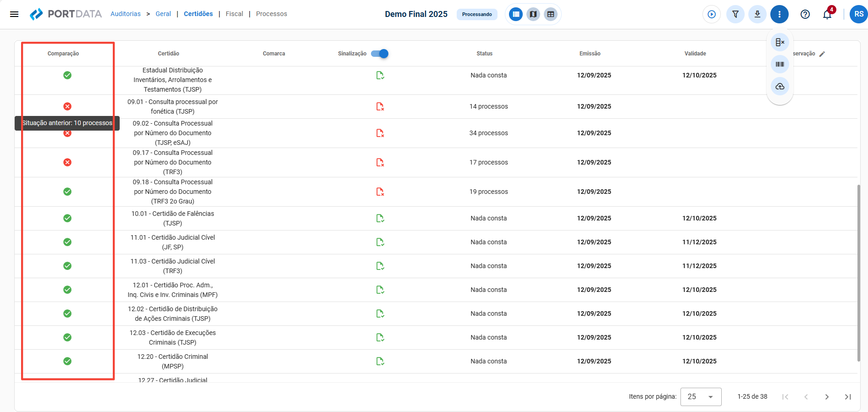Go to the Auditorias breadcrumb link

pos(125,14)
